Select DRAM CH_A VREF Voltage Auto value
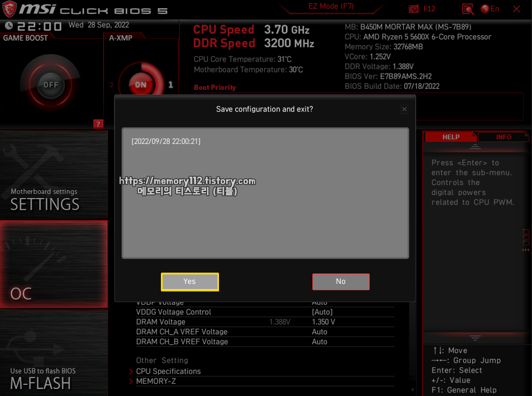Screen dimensions: 532x396 (319, 331)
